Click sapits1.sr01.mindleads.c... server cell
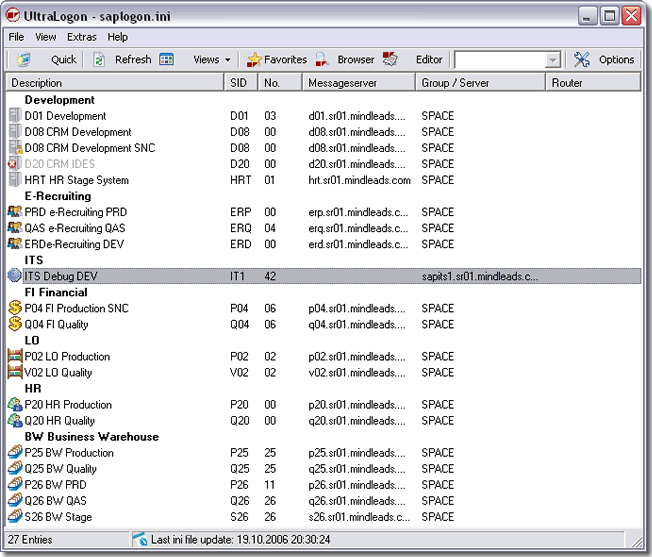 (x=480, y=276)
